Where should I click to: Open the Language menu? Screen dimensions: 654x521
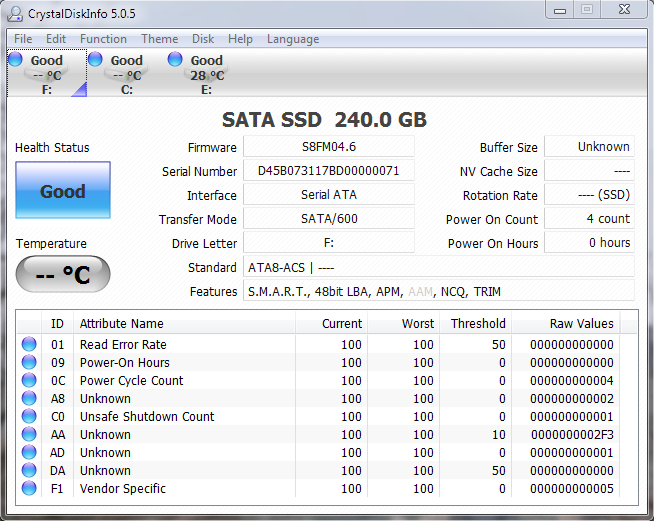[293, 39]
